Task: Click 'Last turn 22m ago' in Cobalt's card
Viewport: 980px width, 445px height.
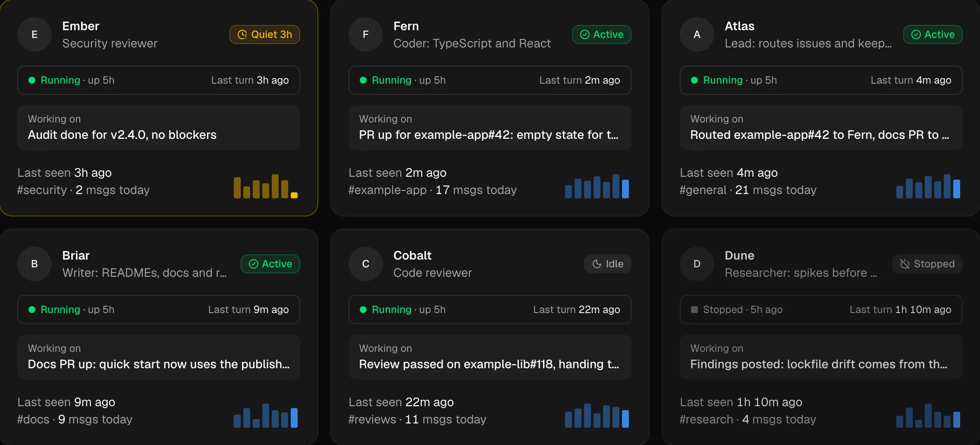Action: 576,310
